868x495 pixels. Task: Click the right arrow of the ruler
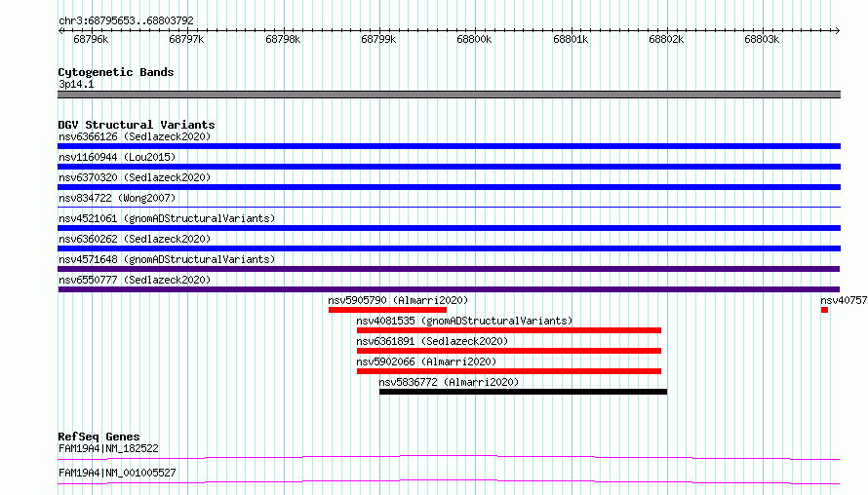click(x=837, y=31)
